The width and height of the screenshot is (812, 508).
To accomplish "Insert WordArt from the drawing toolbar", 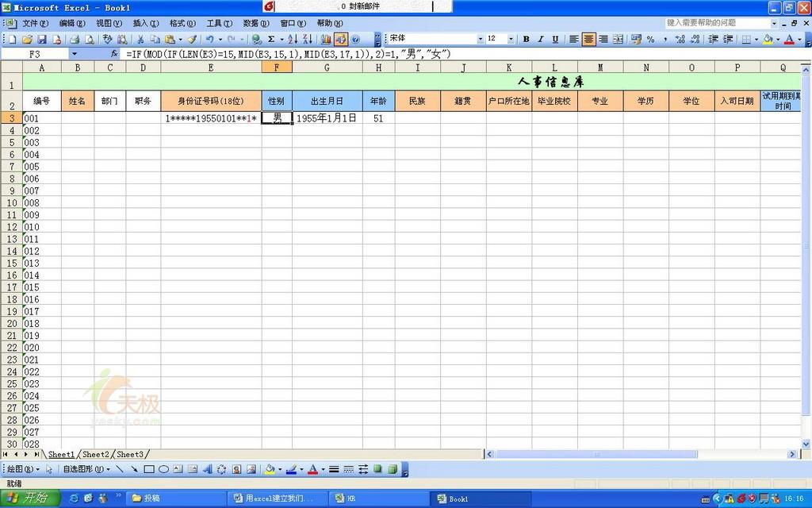I will pos(207,469).
